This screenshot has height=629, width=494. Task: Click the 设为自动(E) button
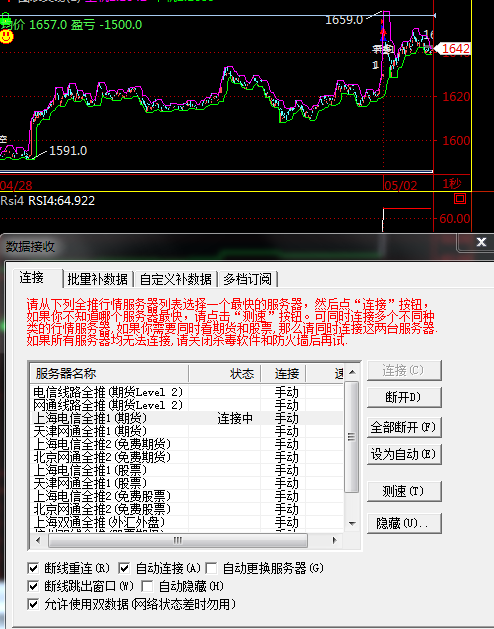pyautogui.click(x=404, y=454)
